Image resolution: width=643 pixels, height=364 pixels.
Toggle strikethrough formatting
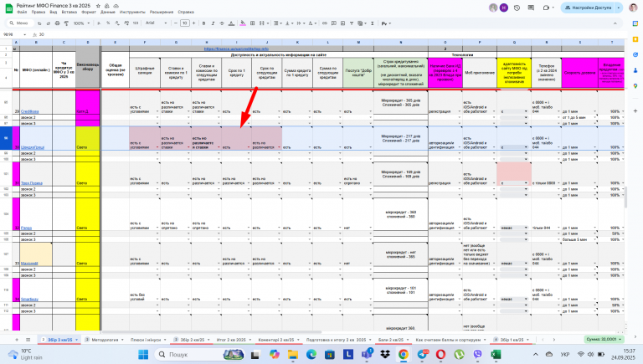coord(222,23)
